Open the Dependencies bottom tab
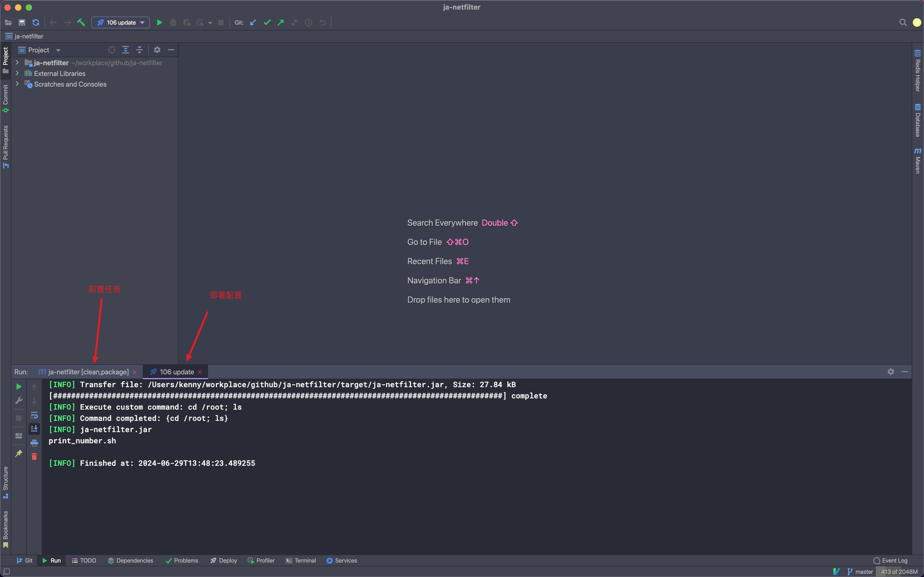924x577 pixels. (x=130, y=560)
